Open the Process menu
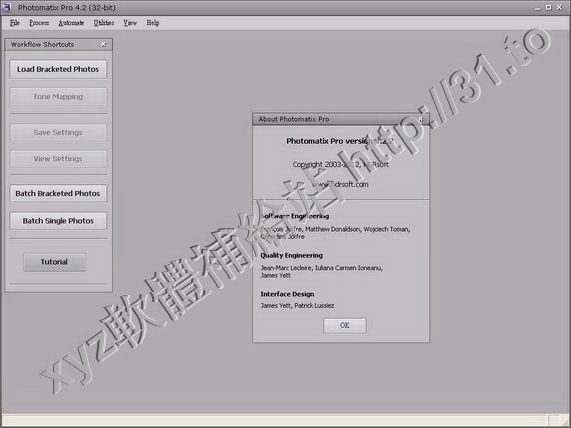The image size is (571, 428). tap(39, 23)
